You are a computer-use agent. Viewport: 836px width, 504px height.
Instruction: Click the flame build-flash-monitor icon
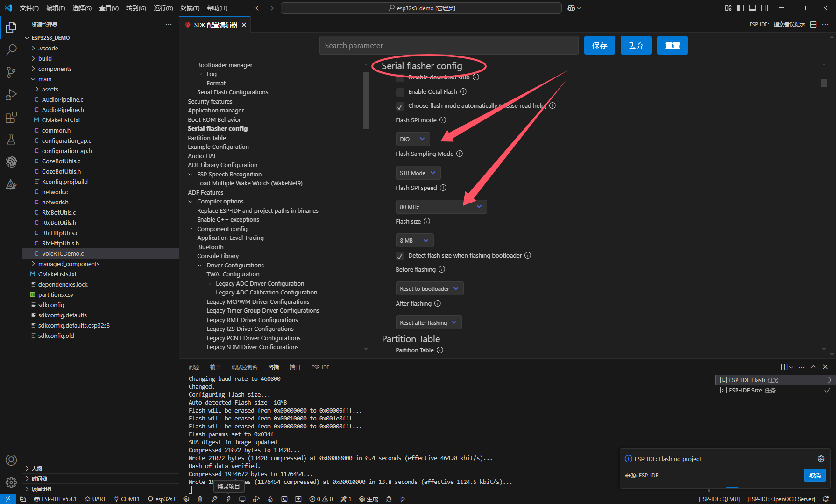(x=270, y=499)
